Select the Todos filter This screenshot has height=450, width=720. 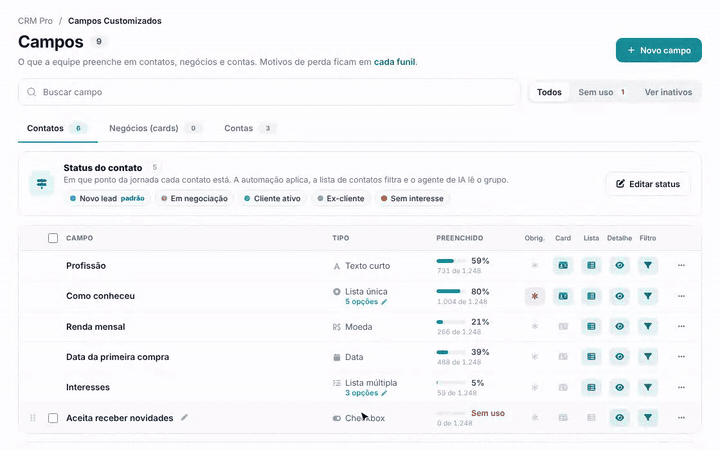point(549,92)
